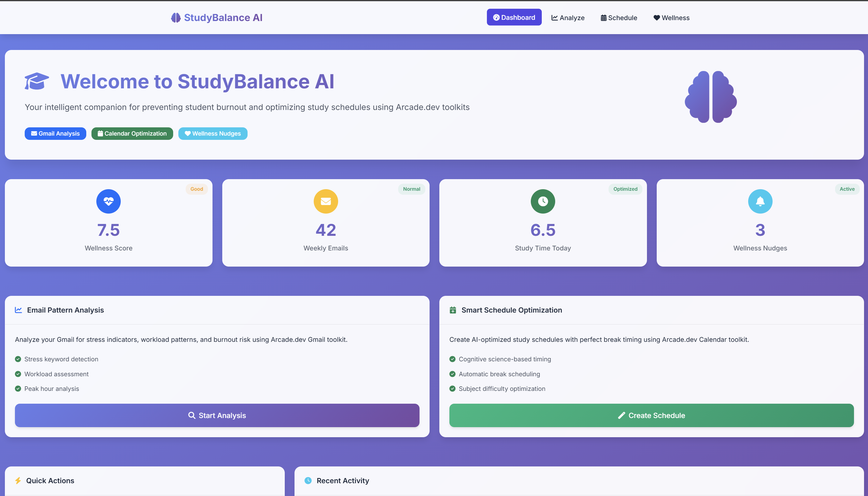Click the Good status badge on Wellness Score
868x496 pixels.
tap(197, 189)
